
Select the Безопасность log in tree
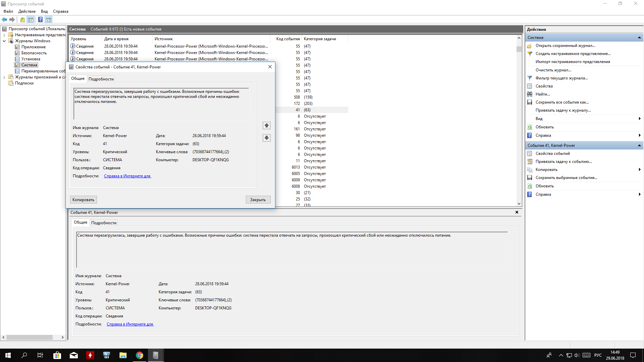pos(34,53)
